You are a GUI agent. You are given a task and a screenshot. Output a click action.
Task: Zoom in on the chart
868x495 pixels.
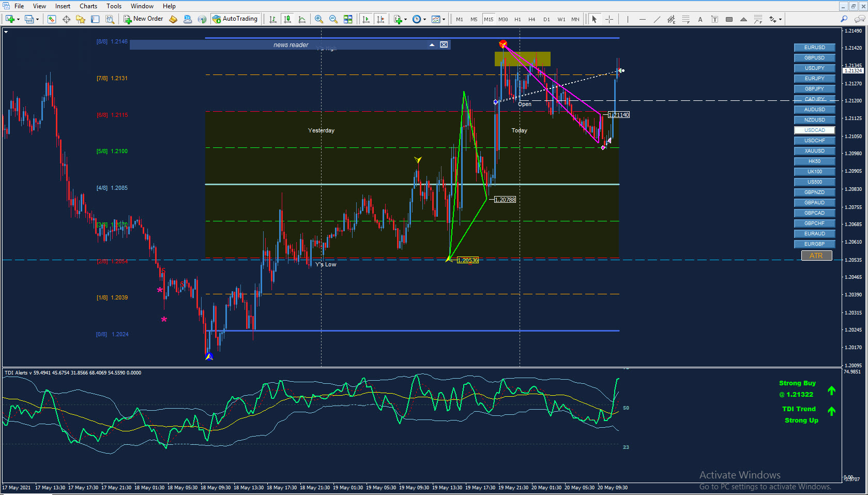point(319,19)
